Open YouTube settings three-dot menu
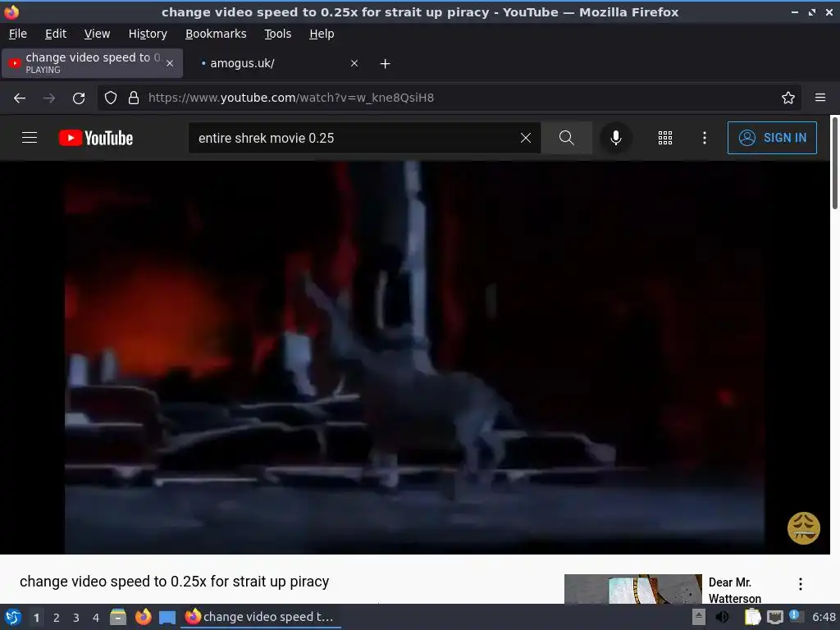Screen dimensions: 840x630 click(704, 138)
